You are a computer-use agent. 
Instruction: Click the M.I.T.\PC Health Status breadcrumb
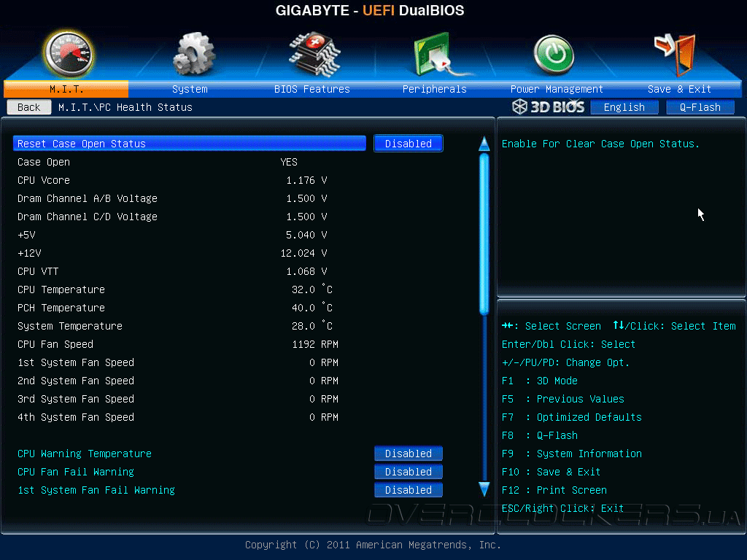[x=125, y=107]
